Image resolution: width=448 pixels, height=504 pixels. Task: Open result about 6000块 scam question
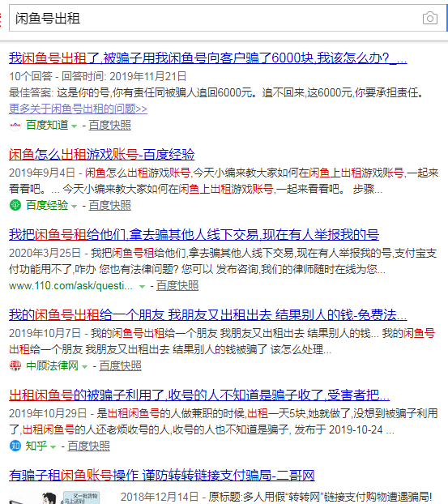208,58
